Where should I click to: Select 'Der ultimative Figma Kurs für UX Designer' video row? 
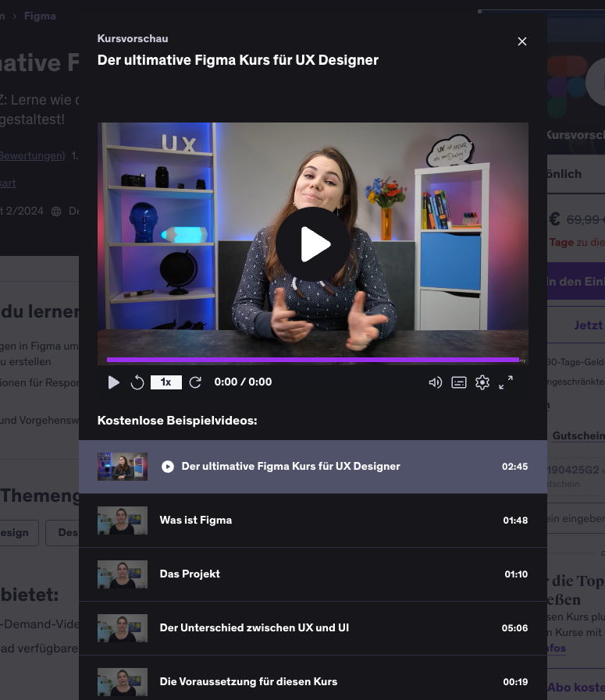[313, 467]
